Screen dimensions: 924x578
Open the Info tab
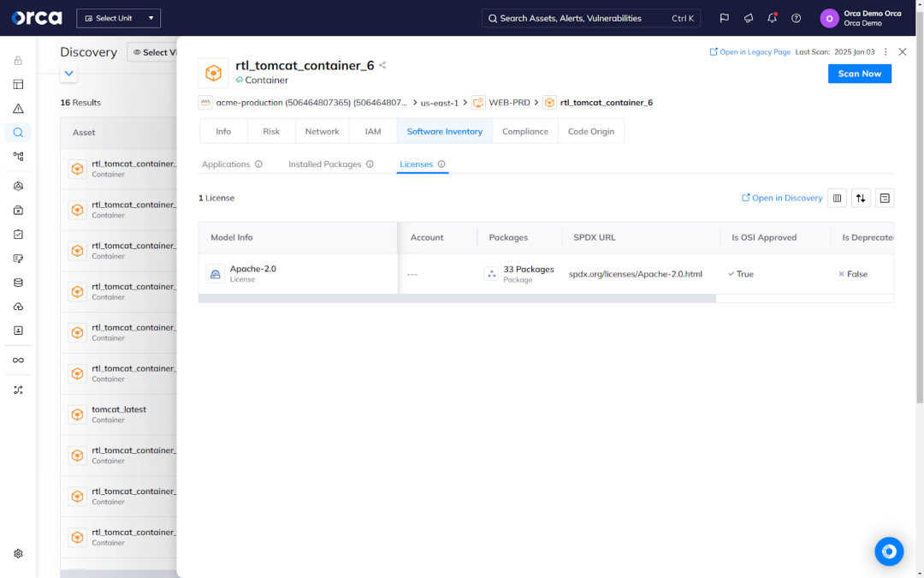click(223, 132)
